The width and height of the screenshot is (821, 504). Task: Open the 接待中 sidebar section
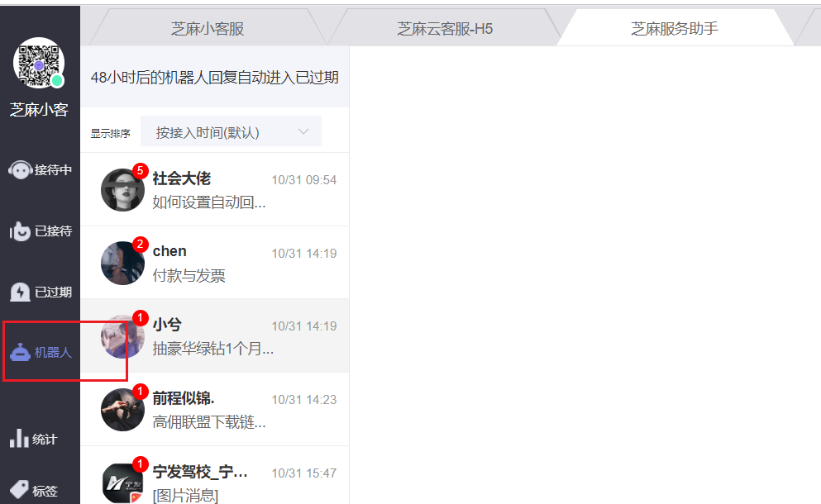[40, 170]
